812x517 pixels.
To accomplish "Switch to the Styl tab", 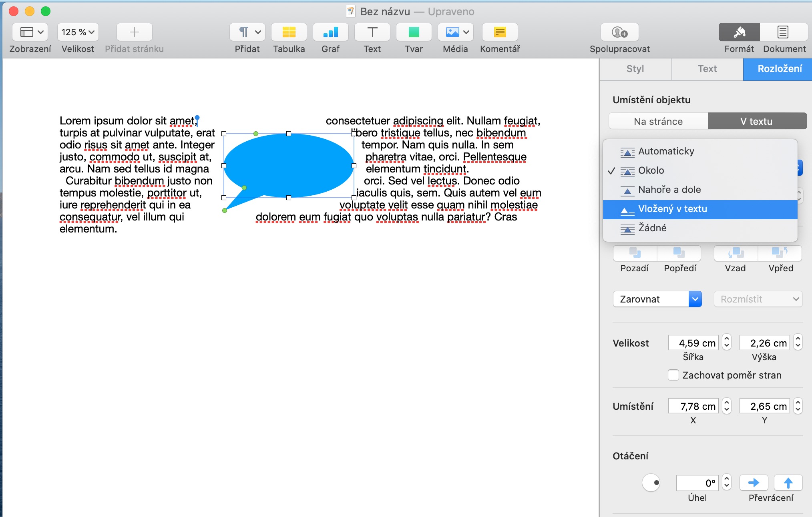I will (635, 69).
